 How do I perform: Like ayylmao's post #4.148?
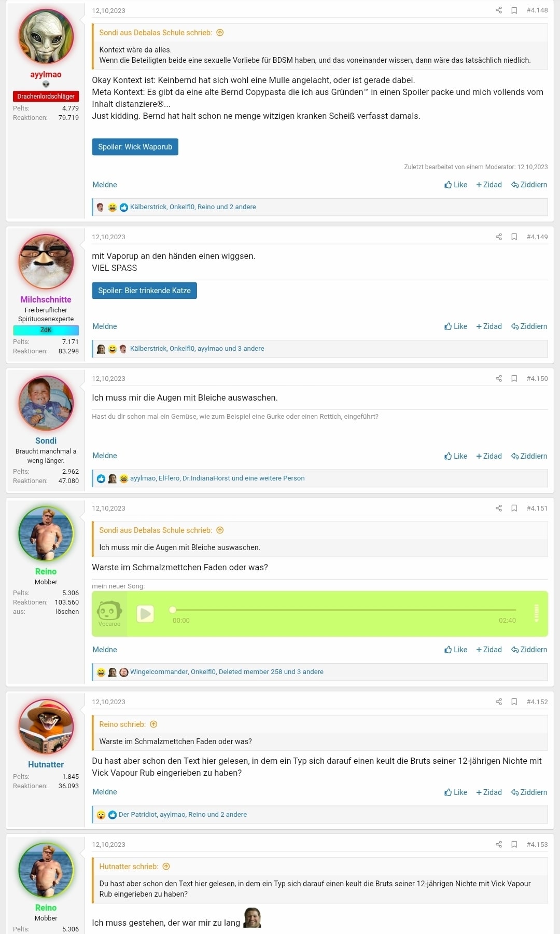point(456,185)
